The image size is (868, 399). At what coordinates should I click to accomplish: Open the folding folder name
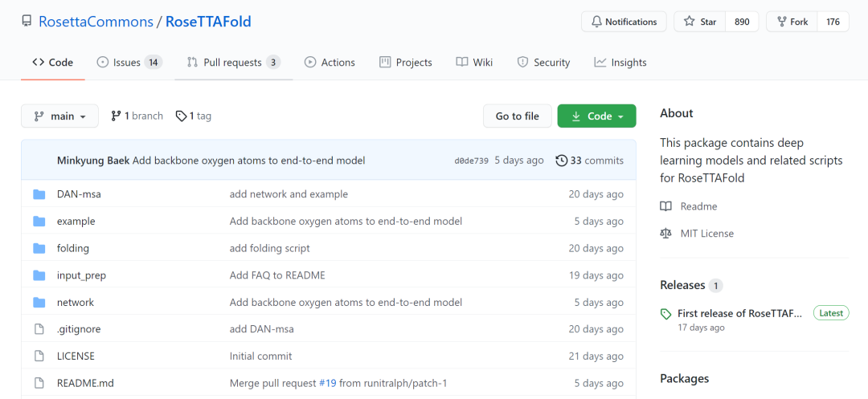click(73, 248)
